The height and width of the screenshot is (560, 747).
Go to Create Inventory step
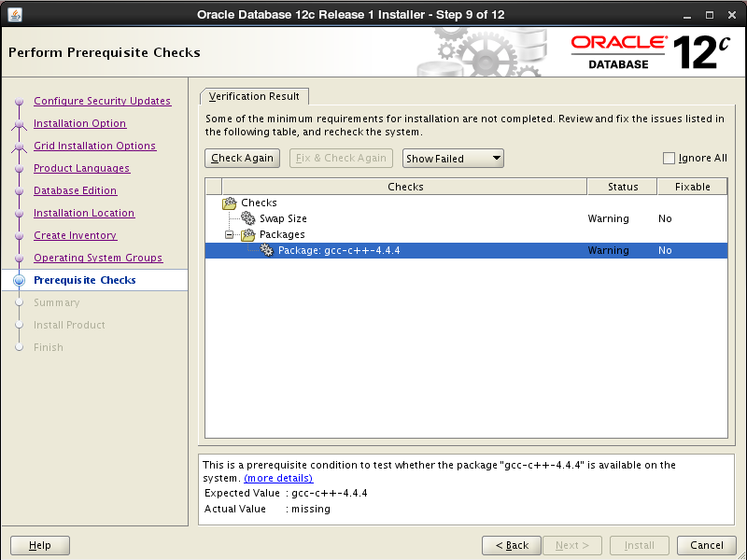pos(76,235)
